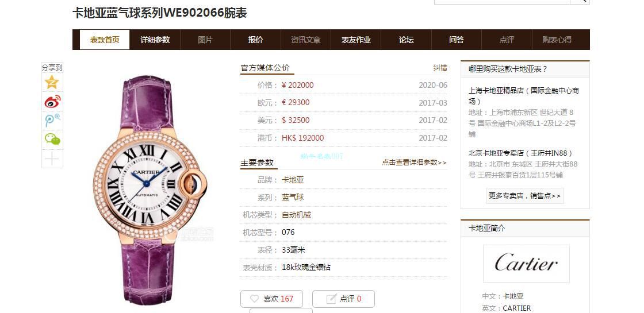Expand 更多专卖店，销售点 list

point(524,196)
